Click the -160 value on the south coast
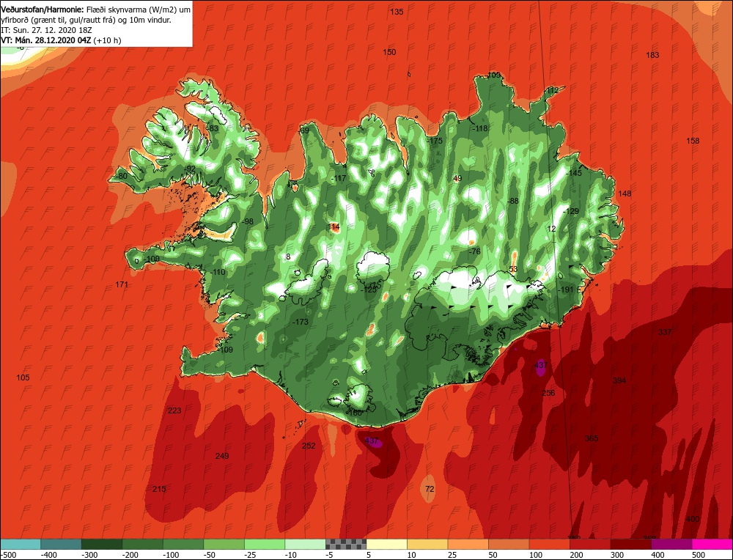This screenshot has width=733, height=560. pos(354,413)
